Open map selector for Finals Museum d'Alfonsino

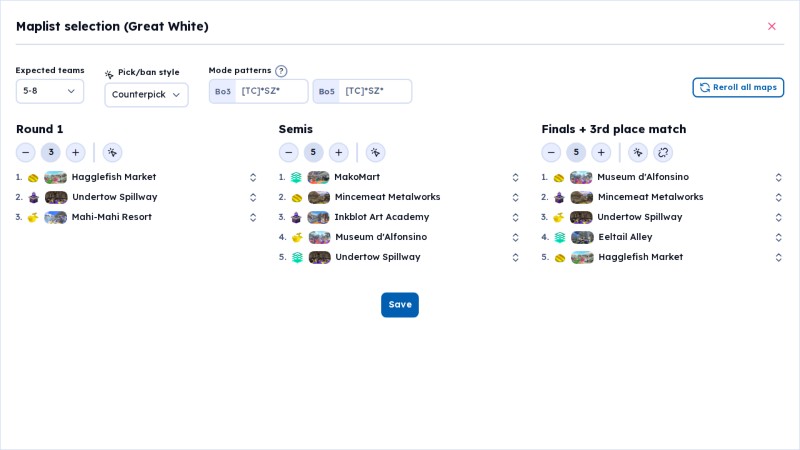tap(778, 177)
